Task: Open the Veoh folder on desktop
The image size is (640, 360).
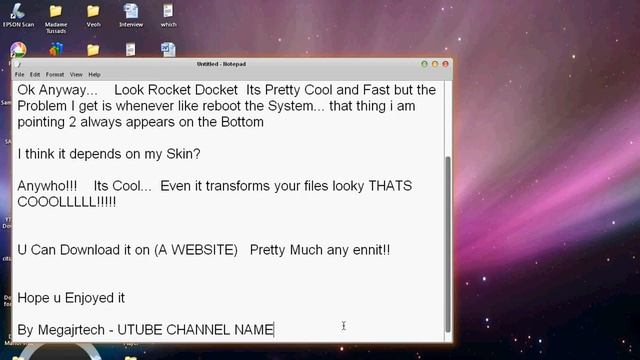Action: (93, 15)
